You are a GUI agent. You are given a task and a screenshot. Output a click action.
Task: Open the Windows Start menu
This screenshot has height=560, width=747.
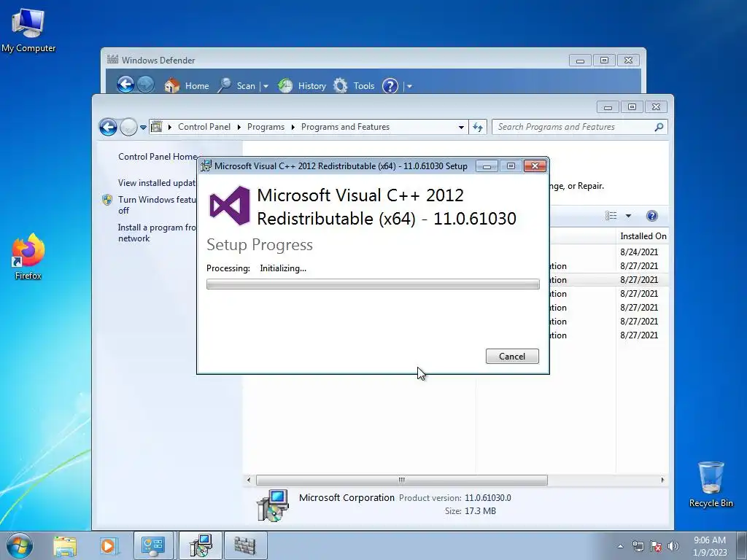tap(19, 545)
